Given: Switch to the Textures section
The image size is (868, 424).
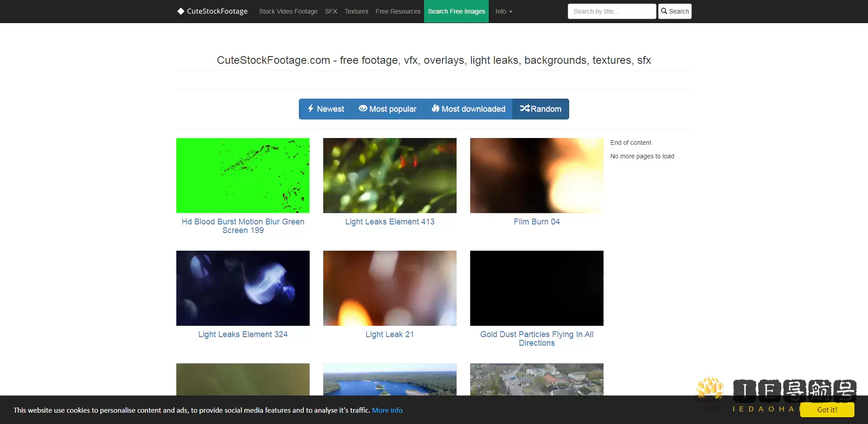Looking at the screenshot, I should [x=356, y=11].
